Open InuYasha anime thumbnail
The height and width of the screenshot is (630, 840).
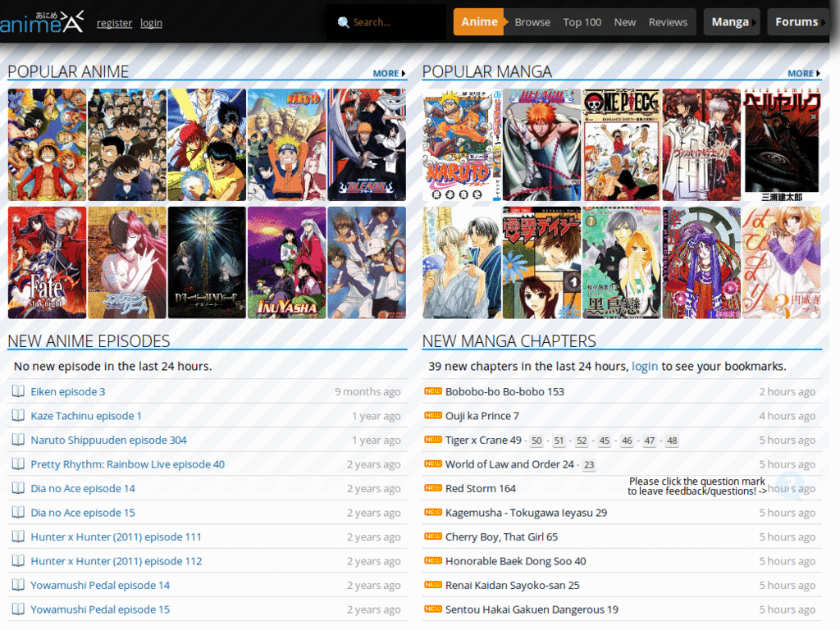click(286, 262)
